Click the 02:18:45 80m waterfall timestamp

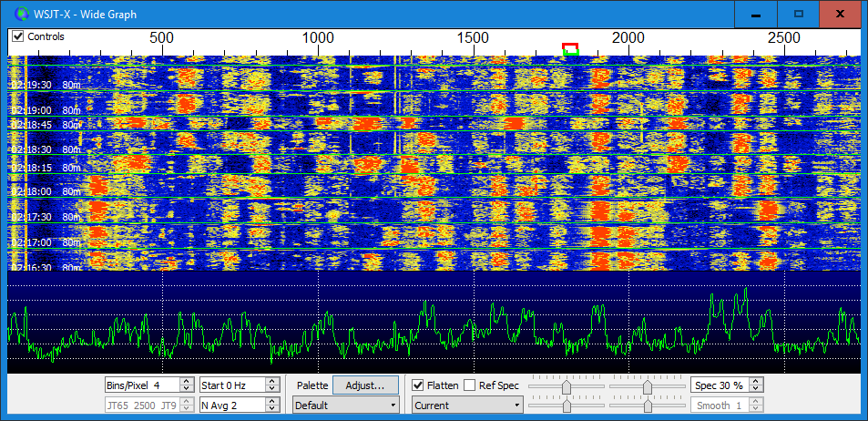(46, 125)
